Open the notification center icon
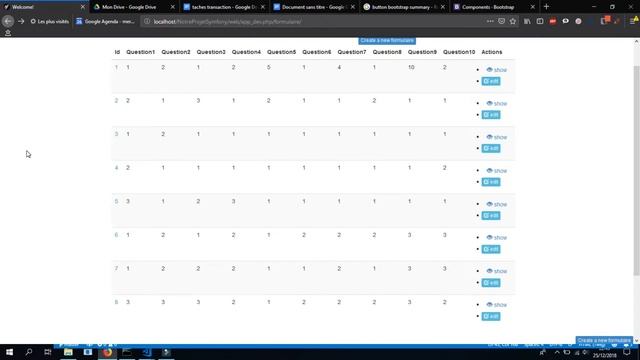Viewport: 640px width, 360px height. point(627,352)
